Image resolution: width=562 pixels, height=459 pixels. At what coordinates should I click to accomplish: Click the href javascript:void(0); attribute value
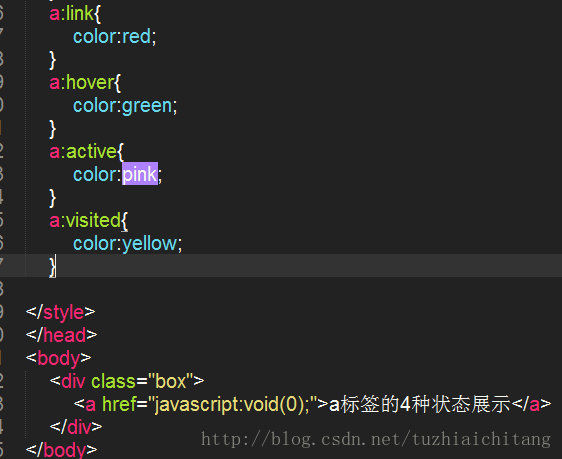click(x=233, y=405)
